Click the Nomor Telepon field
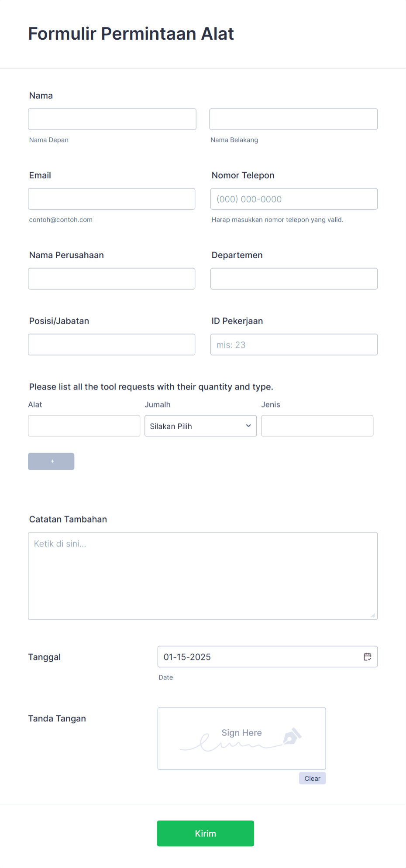406x868 pixels. 293,198
